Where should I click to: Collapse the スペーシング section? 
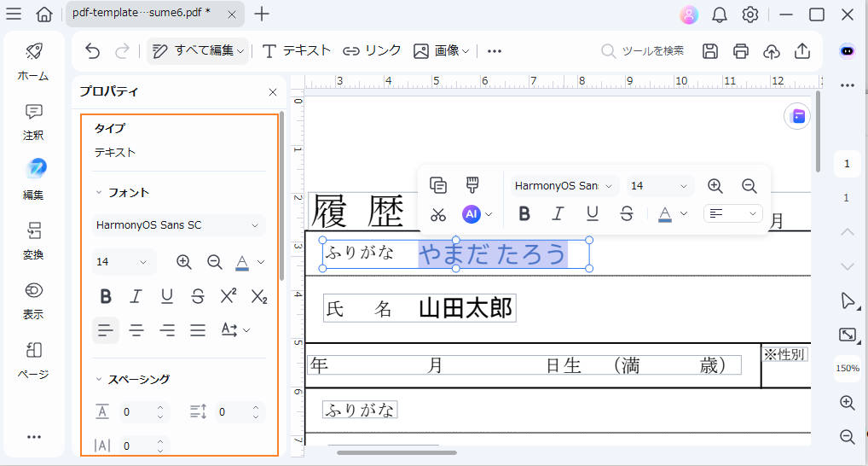[x=99, y=379]
